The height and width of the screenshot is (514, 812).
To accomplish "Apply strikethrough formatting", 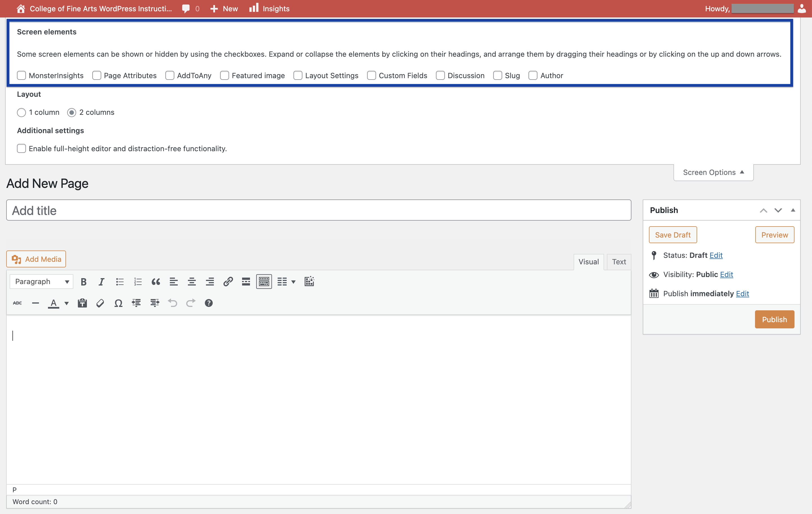I will (x=17, y=303).
